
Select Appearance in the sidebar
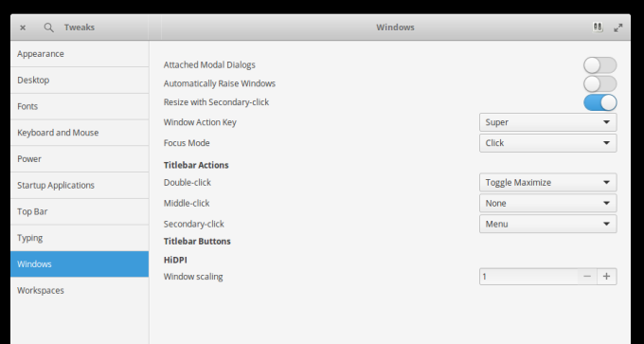pos(80,54)
